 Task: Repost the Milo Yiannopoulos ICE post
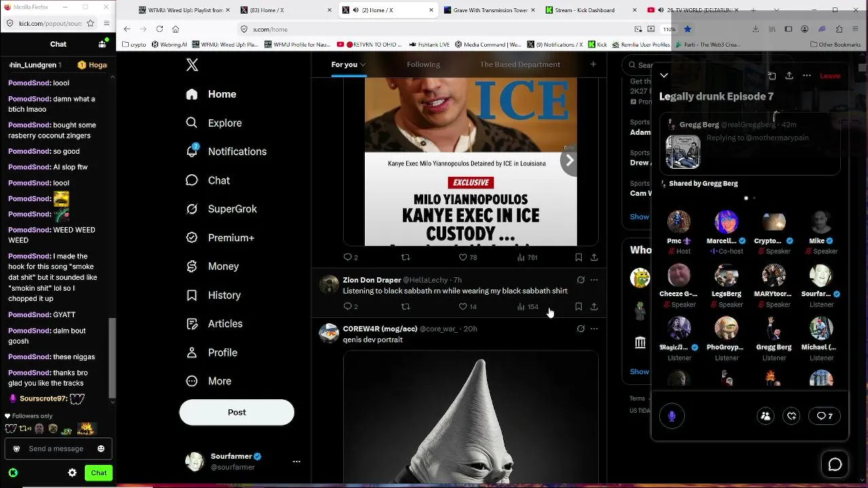pyautogui.click(x=406, y=258)
